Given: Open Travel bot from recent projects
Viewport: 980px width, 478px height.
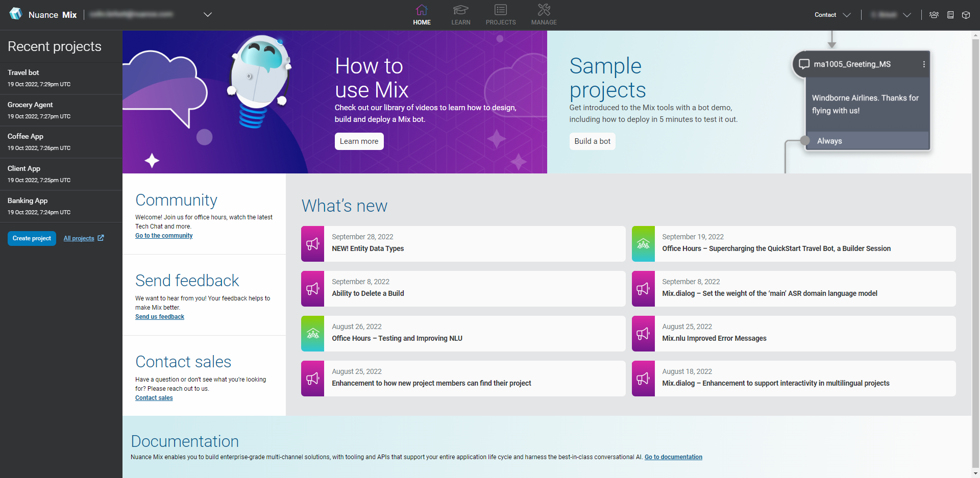Looking at the screenshot, I should 23,72.
